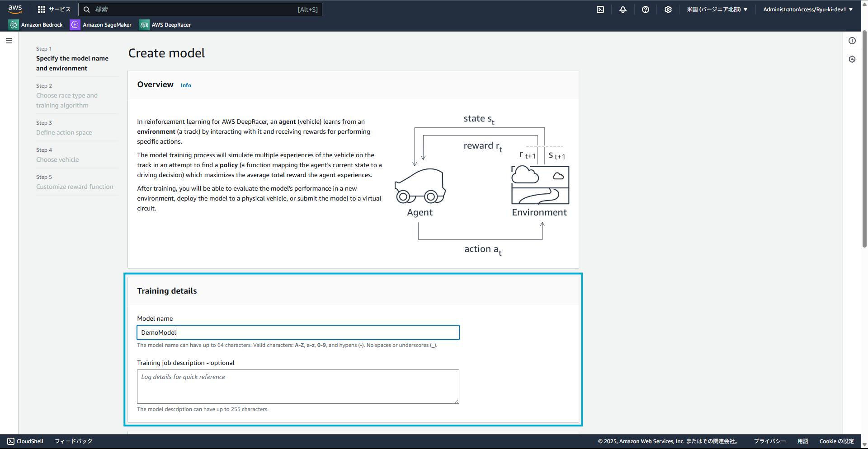Image resolution: width=868 pixels, height=449 pixels.
Task: Click the top search input field
Action: click(x=200, y=9)
